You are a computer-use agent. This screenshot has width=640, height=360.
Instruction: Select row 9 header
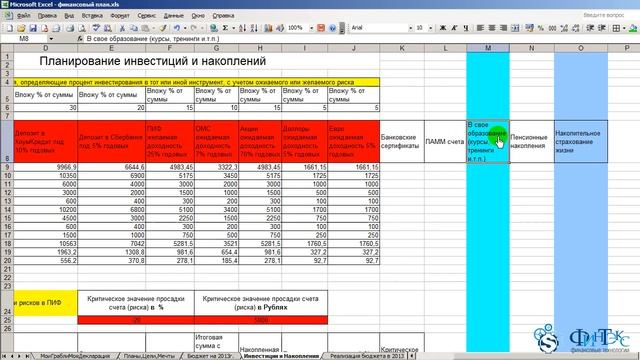7,167
